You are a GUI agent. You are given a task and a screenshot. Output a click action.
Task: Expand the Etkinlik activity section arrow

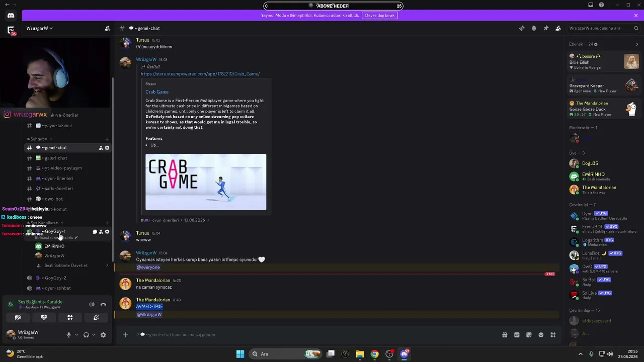tap(637, 44)
